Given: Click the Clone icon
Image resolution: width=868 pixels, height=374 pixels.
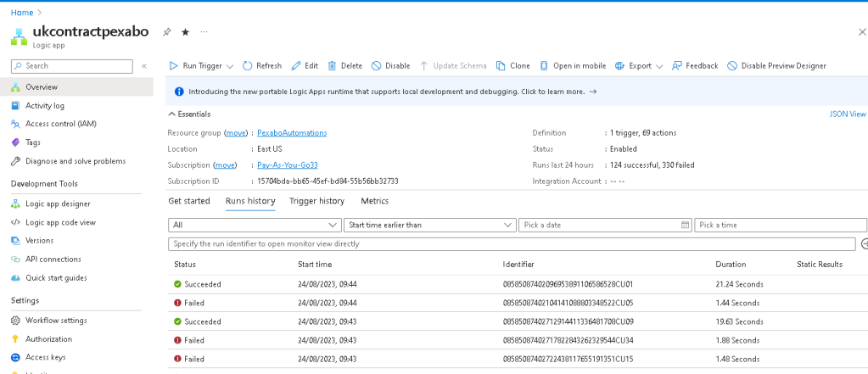Looking at the screenshot, I should tap(501, 66).
